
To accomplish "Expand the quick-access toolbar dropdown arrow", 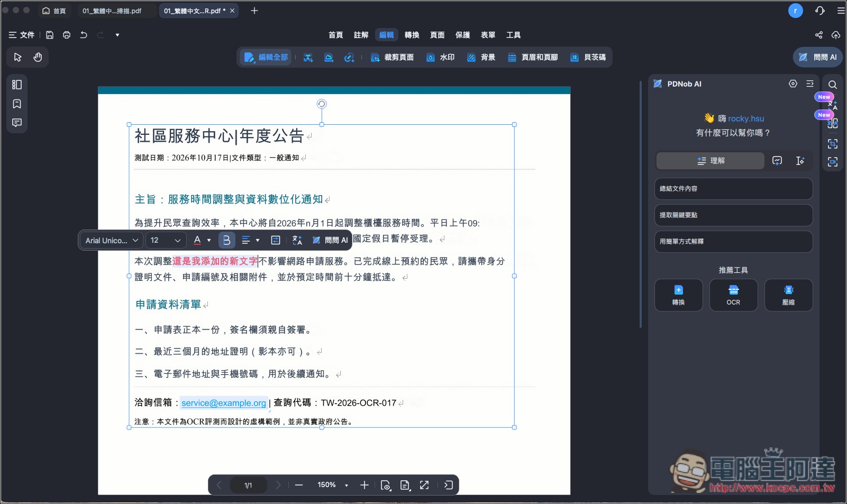I will pos(117,35).
